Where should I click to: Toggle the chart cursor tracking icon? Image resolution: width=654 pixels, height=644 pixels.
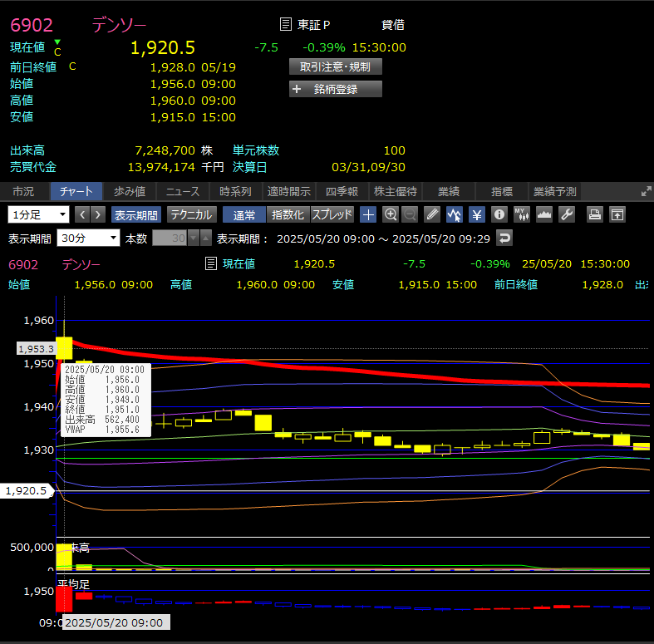pos(455,215)
